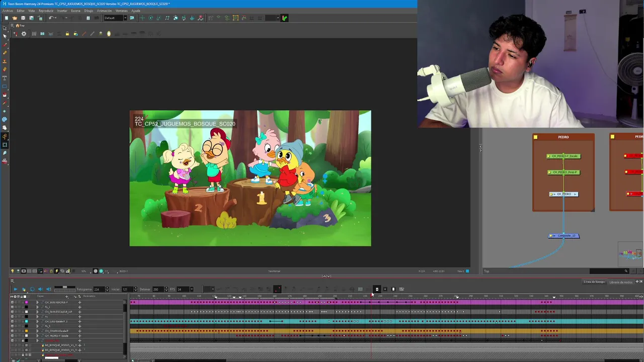The image size is (644, 362).
Task: Select the CH_PEDRO_Pose-P node
Action: coord(563,172)
